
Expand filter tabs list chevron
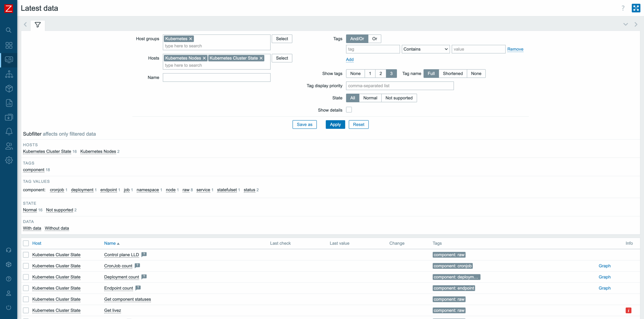[625, 24]
